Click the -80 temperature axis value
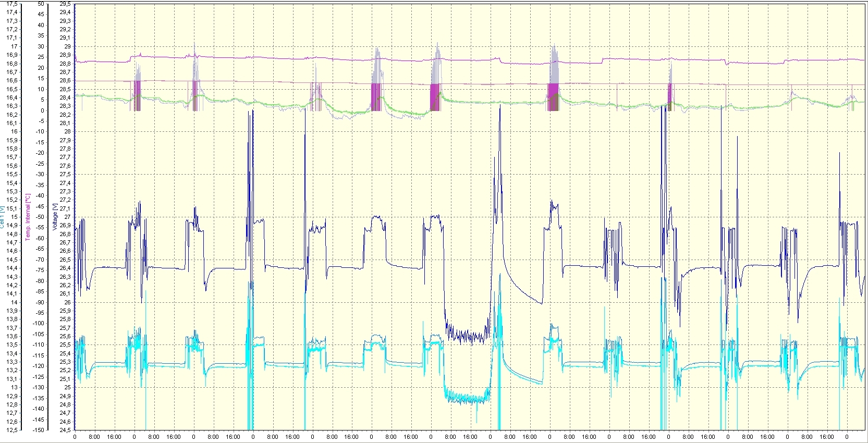The height and width of the screenshot is (443, 868). tap(40, 281)
